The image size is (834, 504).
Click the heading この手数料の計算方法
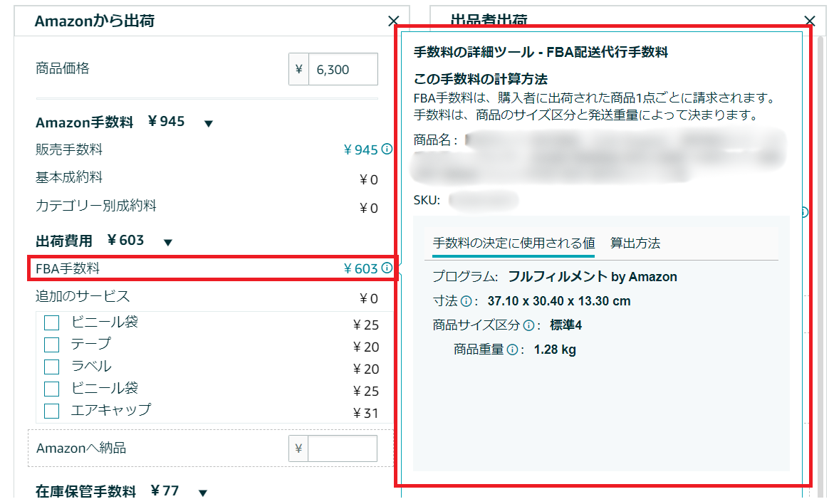(x=481, y=79)
